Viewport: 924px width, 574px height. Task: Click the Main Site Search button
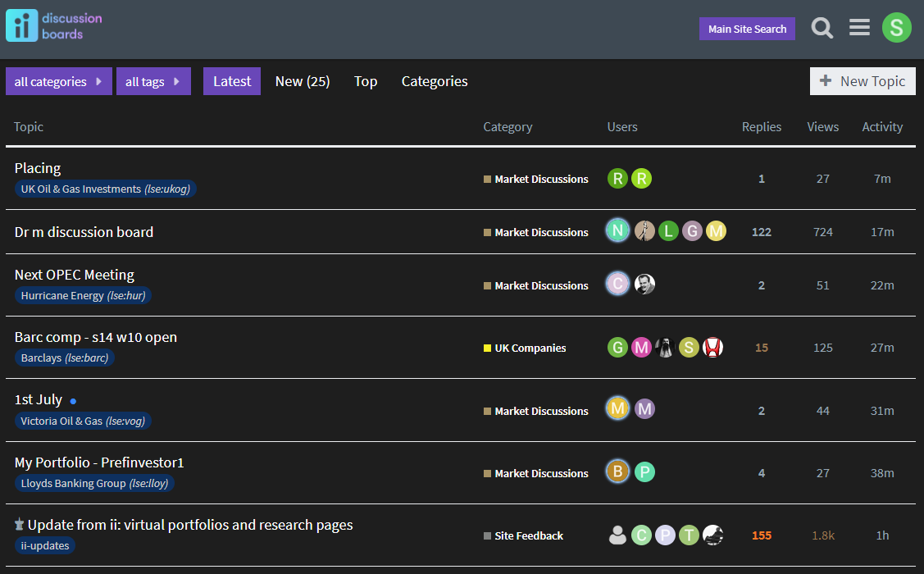pyautogui.click(x=747, y=29)
